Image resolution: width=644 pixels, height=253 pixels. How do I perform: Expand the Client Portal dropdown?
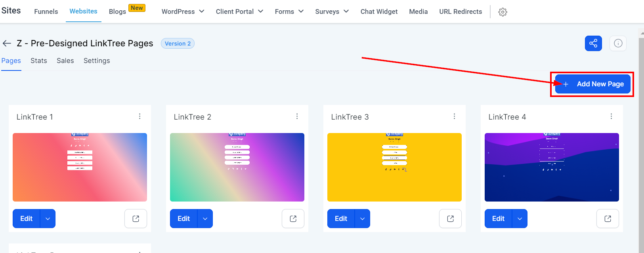coord(239,11)
